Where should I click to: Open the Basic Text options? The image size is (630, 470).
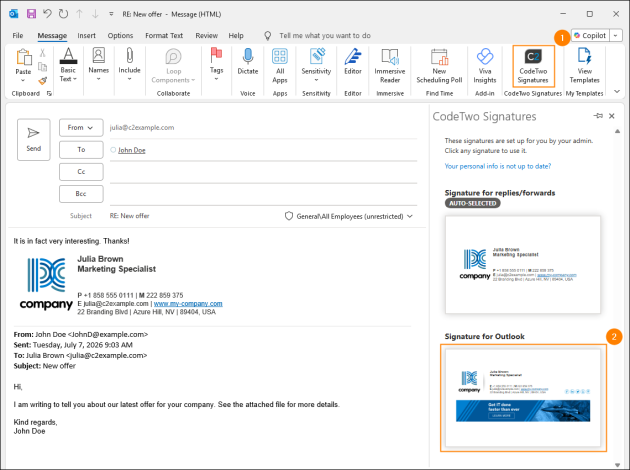68,65
